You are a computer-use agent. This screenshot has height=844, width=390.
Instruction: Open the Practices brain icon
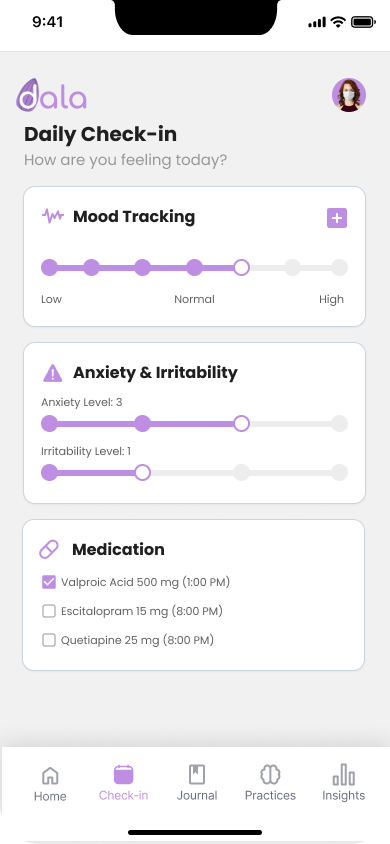click(x=270, y=775)
